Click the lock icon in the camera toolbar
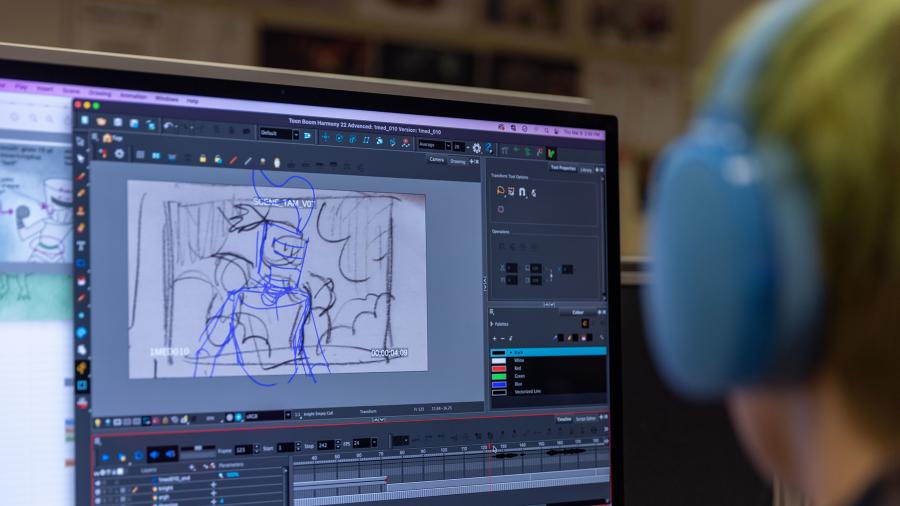The width and height of the screenshot is (900, 506). [203, 158]
